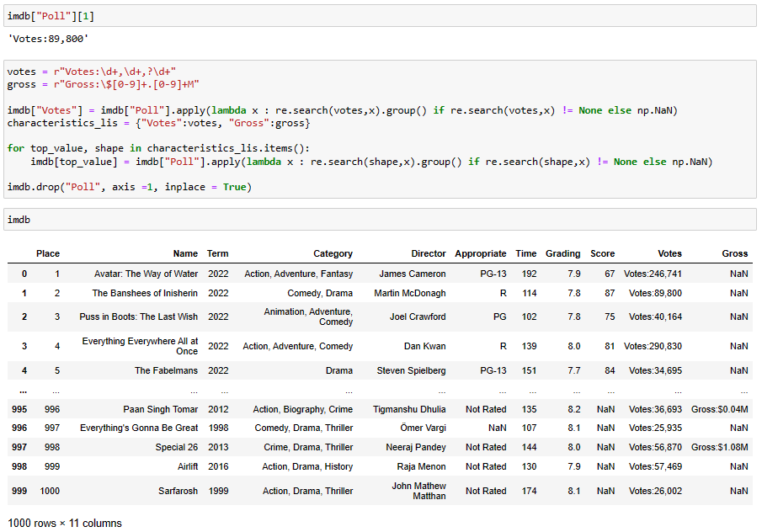
Task: Select the 'Sarfarosh' movie name cell
Action: (x=178, y=491)
